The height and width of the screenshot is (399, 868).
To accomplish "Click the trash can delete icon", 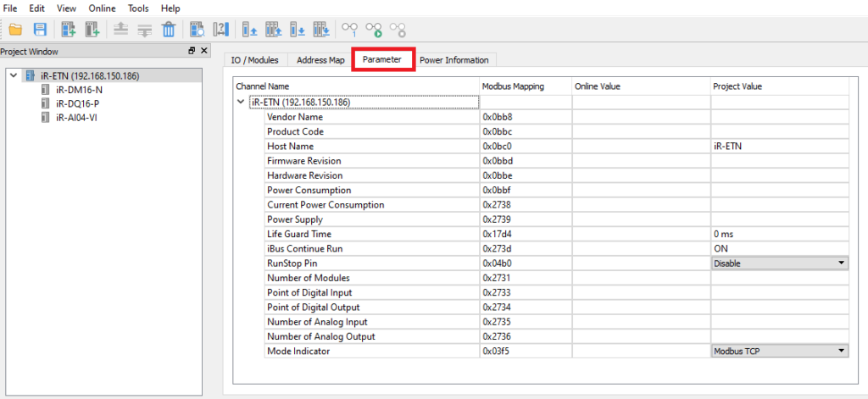I will click(169, 30).
